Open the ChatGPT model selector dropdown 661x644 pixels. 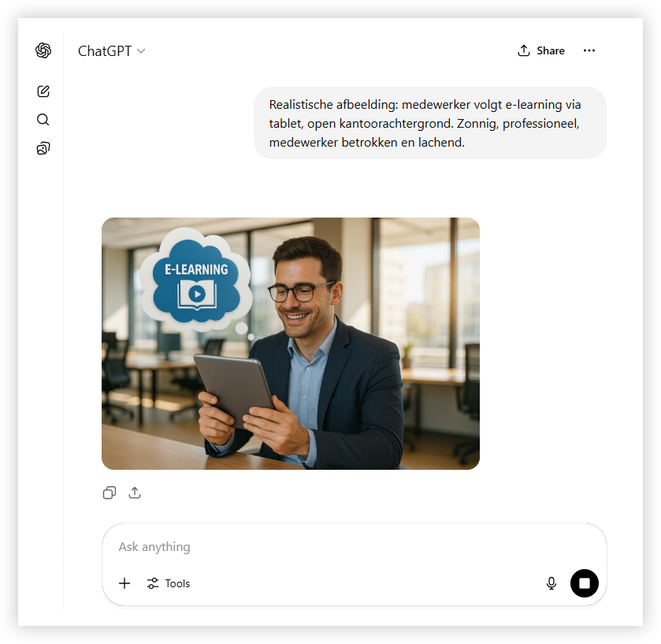(x=112, y=51)
